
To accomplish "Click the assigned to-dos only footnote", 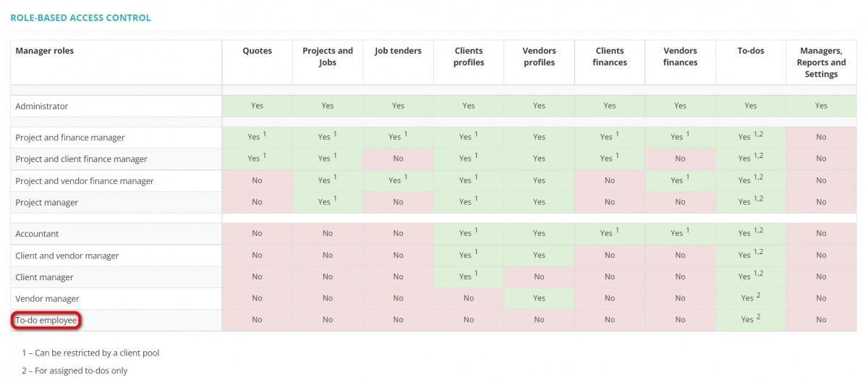I will point(75,371).
